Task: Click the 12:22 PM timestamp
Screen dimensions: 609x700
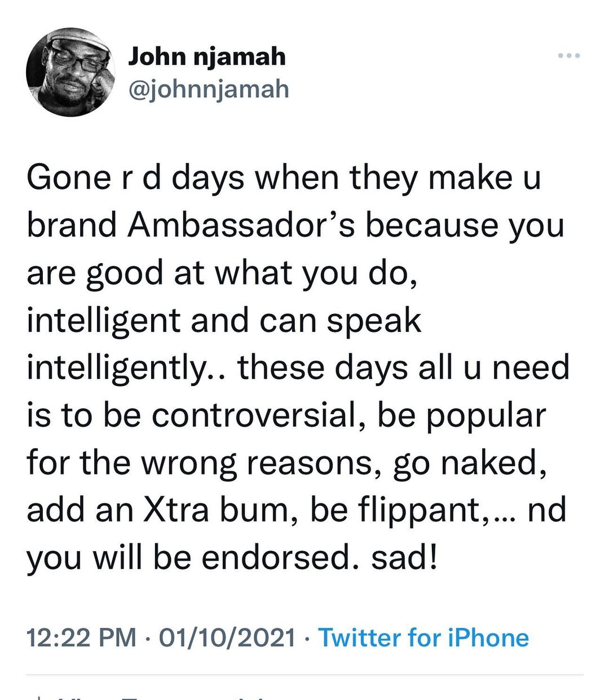Action: pos(81,638)
